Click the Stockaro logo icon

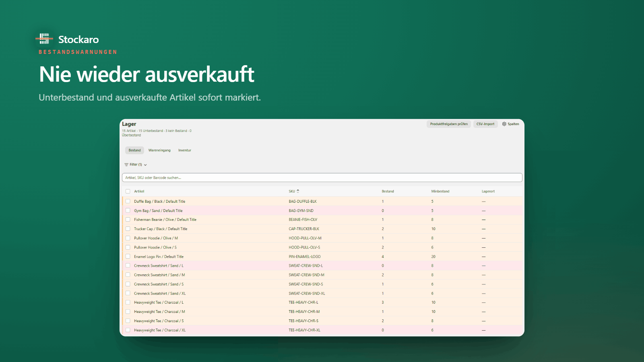coord(44,39)
